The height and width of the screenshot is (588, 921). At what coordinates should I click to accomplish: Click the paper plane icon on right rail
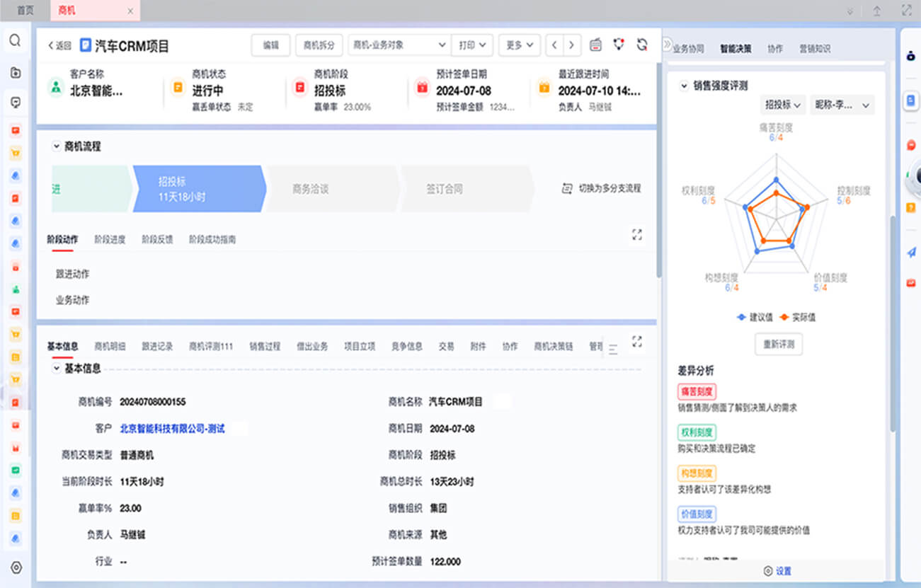(x=911, y=252)
